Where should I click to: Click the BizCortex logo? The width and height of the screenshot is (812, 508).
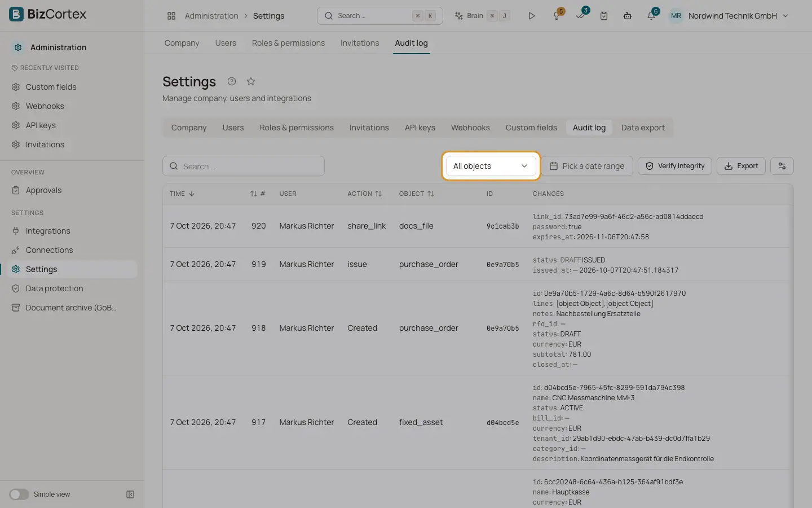pyautogui.click(x=48, y=14)
